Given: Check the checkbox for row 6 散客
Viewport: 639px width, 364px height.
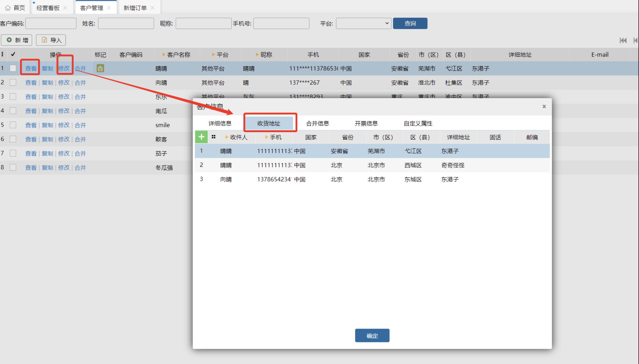Looking at the screenshot, I should coord(13,139).
